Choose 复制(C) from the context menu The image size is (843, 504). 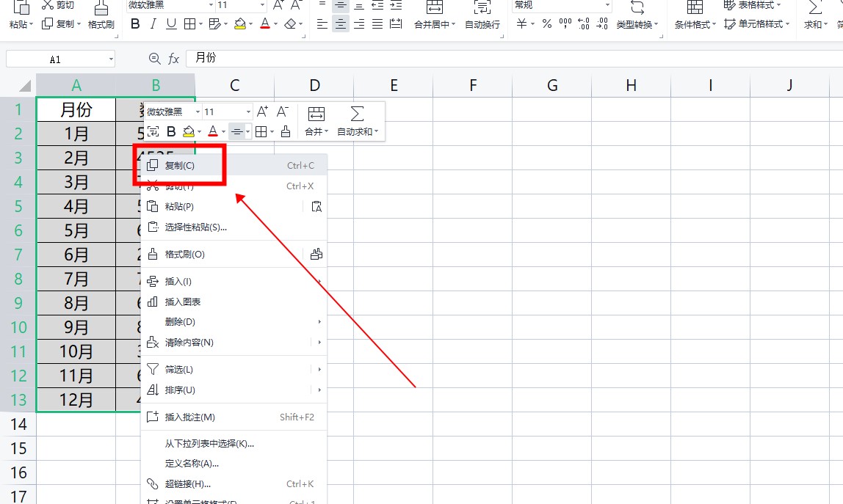[180, 166]
